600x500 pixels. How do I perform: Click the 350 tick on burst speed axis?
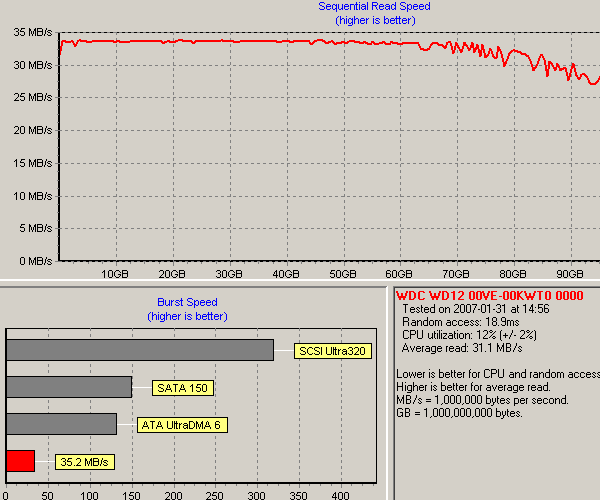[x=298, y=495]
